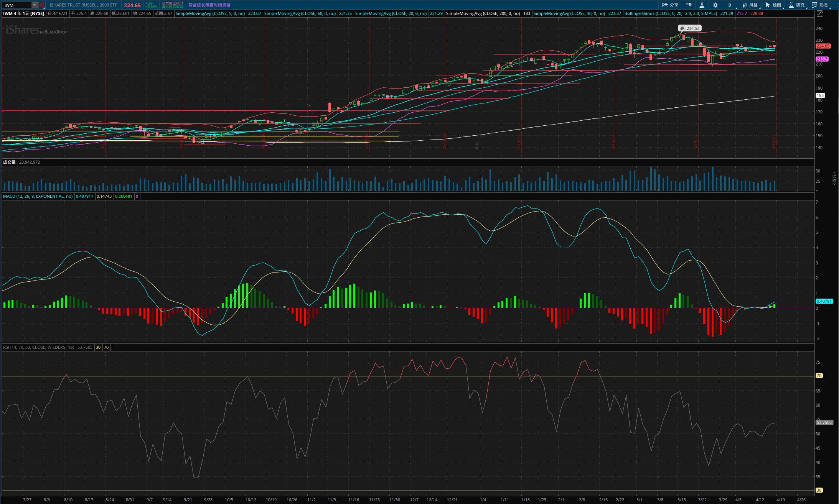Click the drawing cursor (绘图) tool
This screenshot has height=504, width=839.
773,5
